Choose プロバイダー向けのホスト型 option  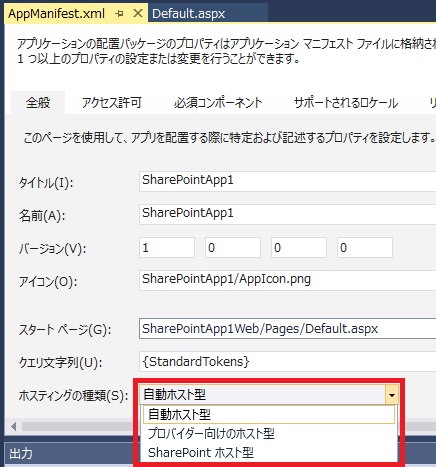point(269,434)
